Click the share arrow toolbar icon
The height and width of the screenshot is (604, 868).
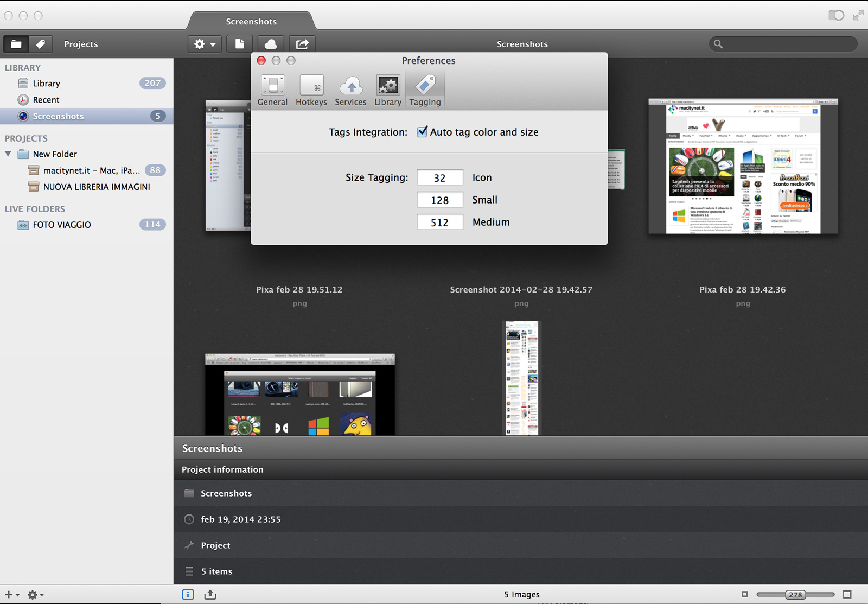pos(302,44)
